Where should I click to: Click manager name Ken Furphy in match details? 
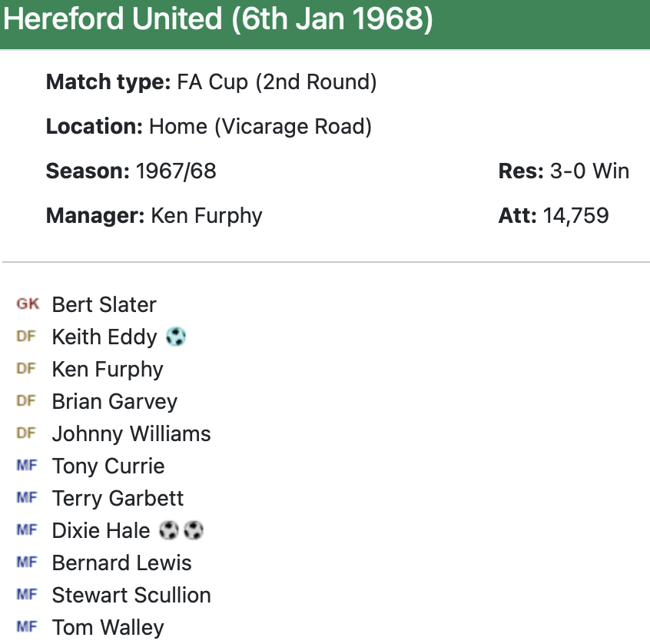point(207,215)
